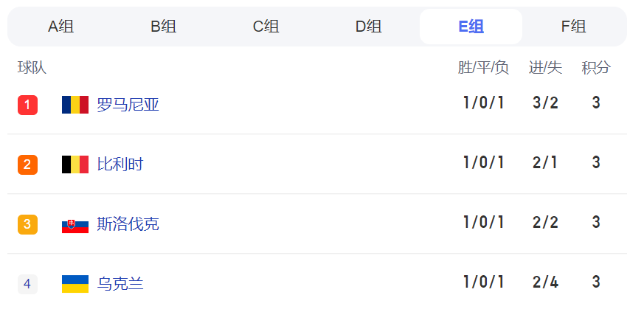
Task: Click the yellow rank 3 badge
Action: coord(27,224)
